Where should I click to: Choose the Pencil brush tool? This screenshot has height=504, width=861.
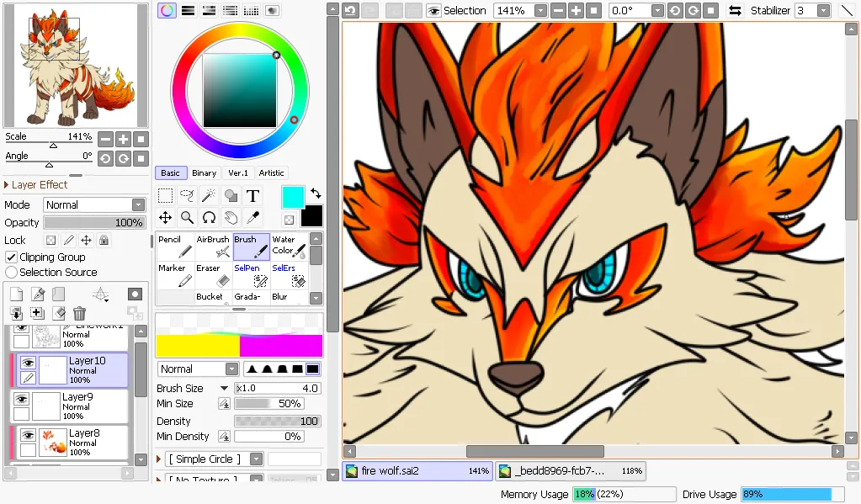click(x=175, y=247)
